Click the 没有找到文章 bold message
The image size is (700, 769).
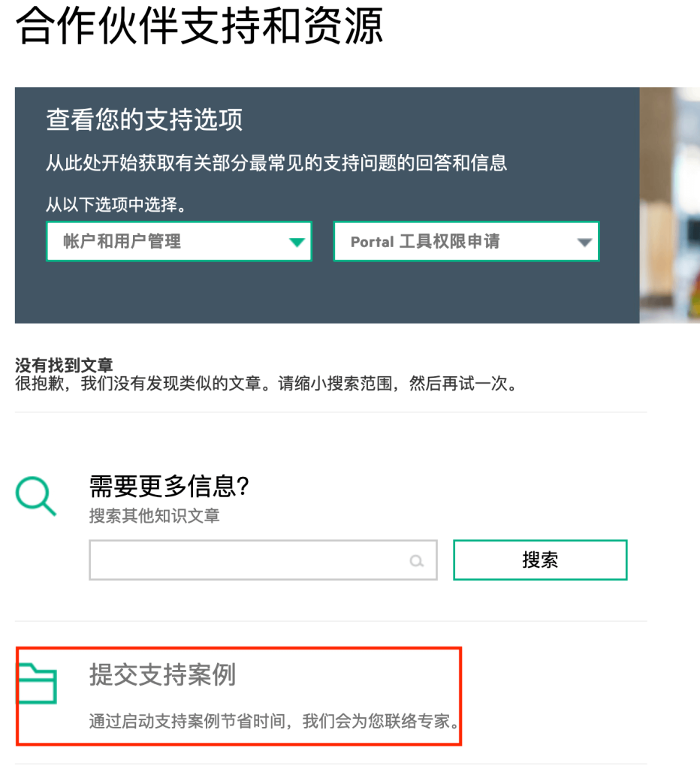pos(65,365)
